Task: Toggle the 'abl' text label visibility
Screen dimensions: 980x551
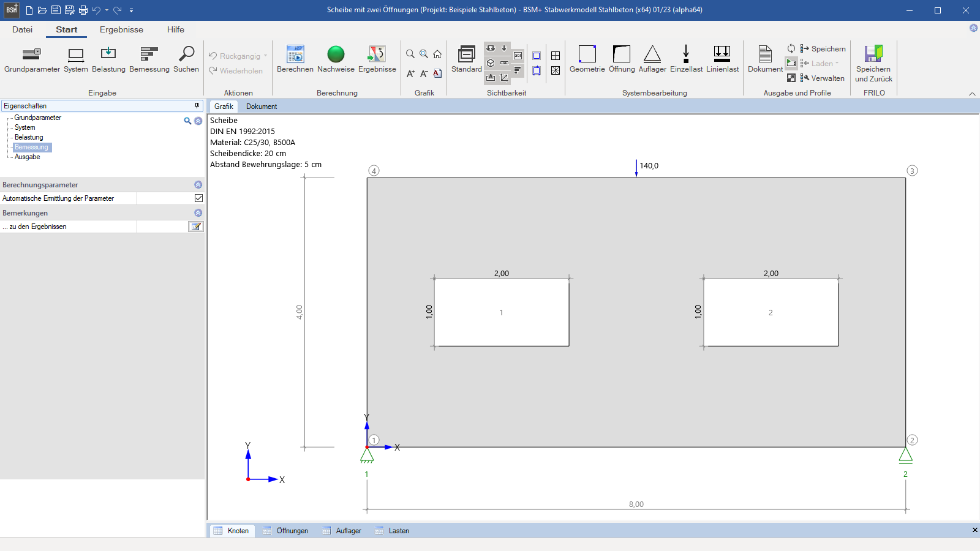Action: (x=518, y=56)
